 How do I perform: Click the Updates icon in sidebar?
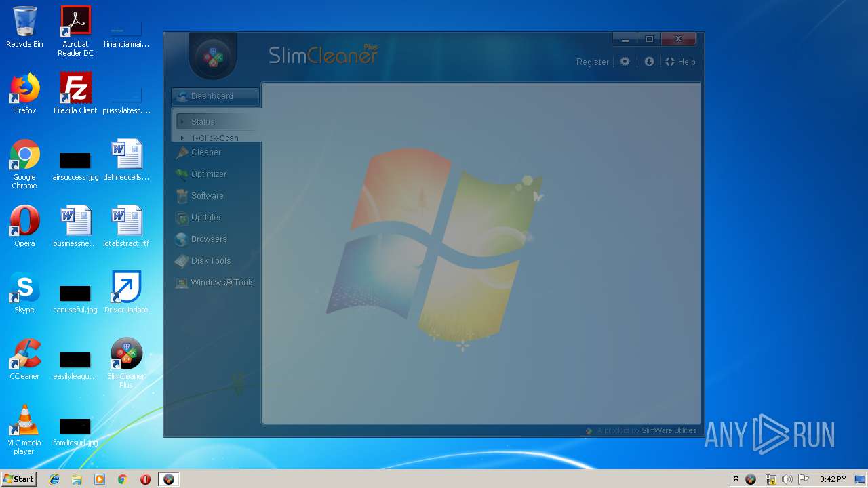181,218
